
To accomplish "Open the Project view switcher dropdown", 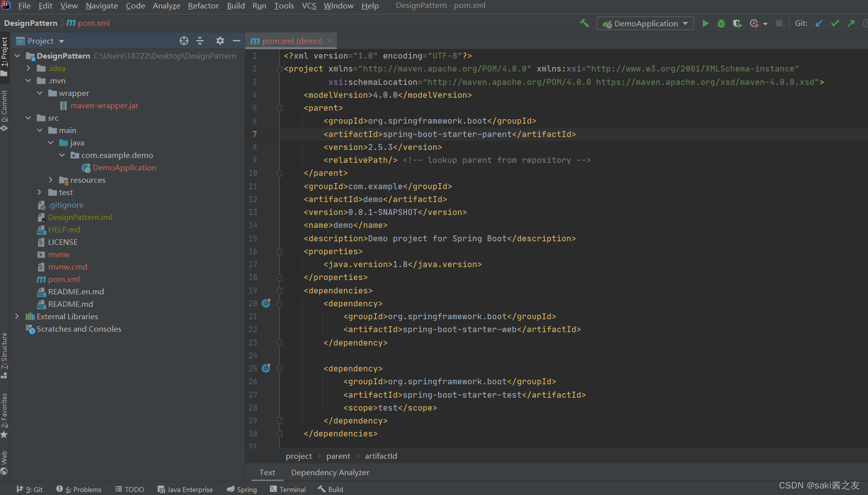I will tap(61, 41).
